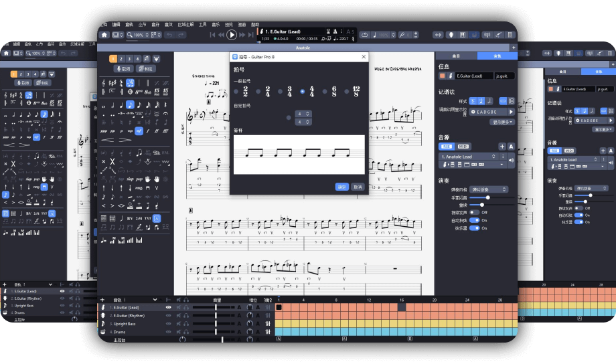Select the custom time signature radio button
This screenshot has width=616, height=364.
click(x=289, y=117)
